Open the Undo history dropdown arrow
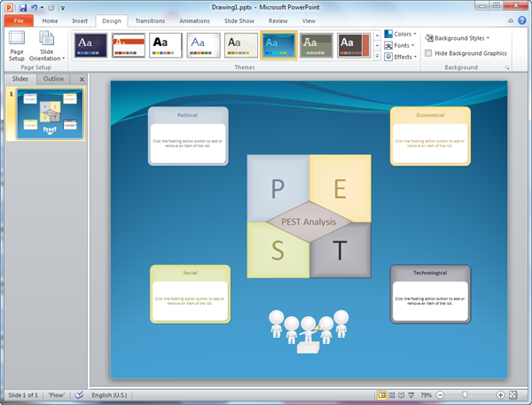The height and width of the screenshot is (405, 532). click(42, 7)
